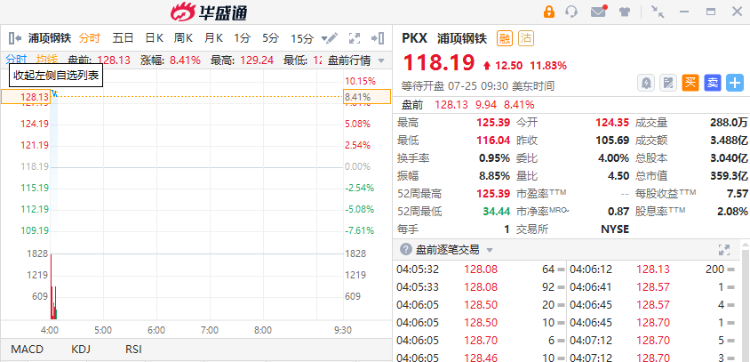
Task: Select the 15分 interval
Action: (x=302, y=38)
